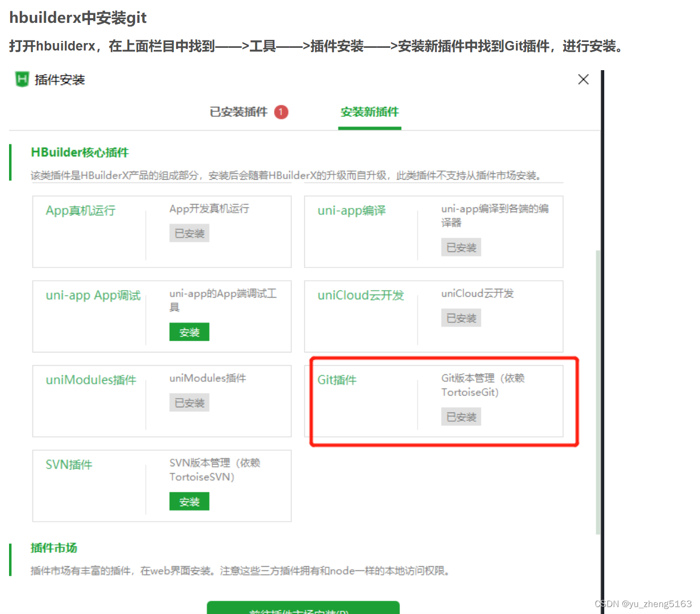The width and height of the screenshot is (700, 614).
Task: Click the HBuilder核心插件 section heading
Action: (x=80, y=153)
